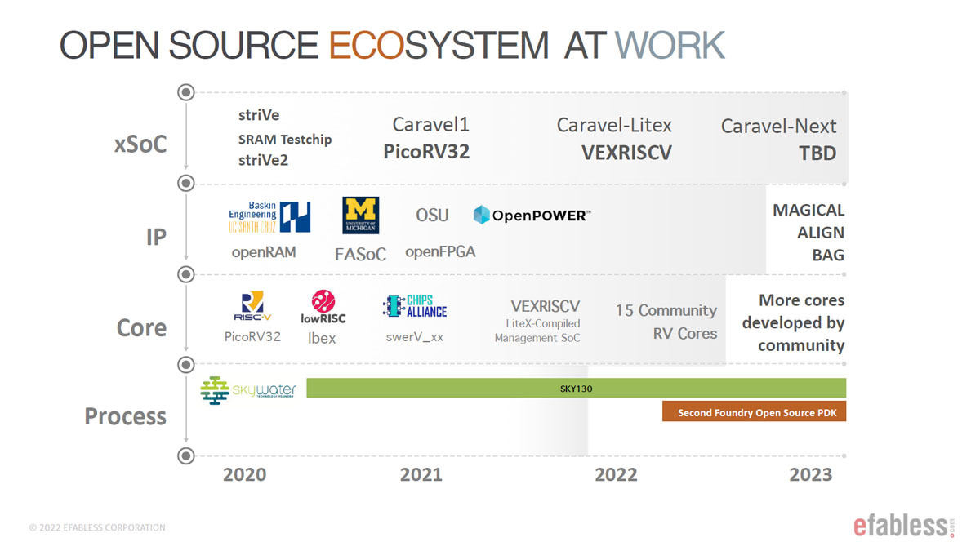Click the Caravel-Litex heading
980x551 pixels.
pos(614,125)
